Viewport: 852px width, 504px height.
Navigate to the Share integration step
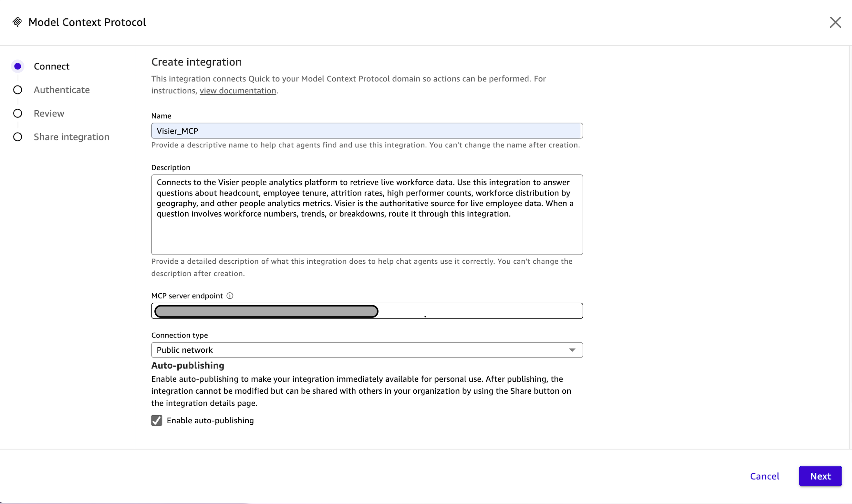[71, 136]
